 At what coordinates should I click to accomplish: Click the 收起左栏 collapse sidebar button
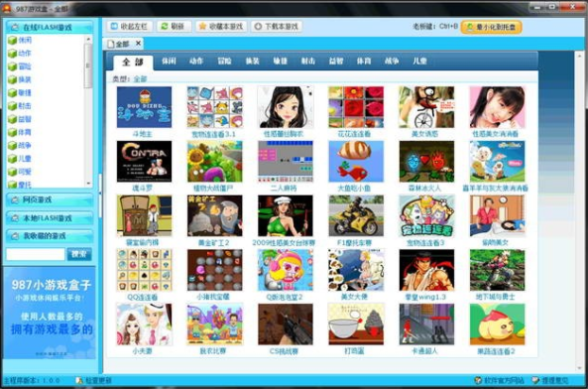(x=130, y=26)
